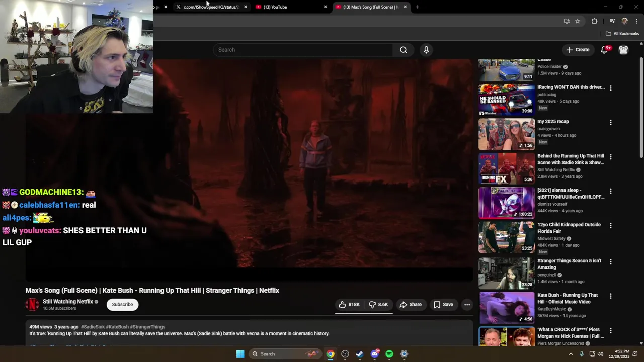The width and height of the screenshot is (644, 362).
Task: Open the iRacing WON'T BAN thumbnail
Action: [507, 100]
